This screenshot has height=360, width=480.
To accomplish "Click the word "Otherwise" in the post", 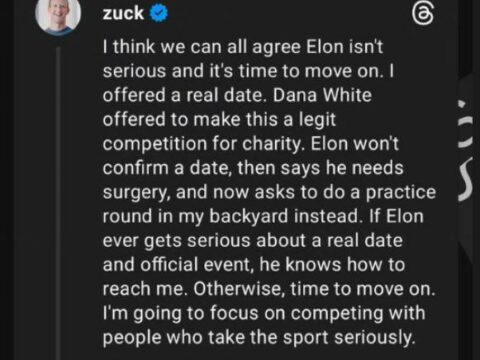I will coord(239,289).
